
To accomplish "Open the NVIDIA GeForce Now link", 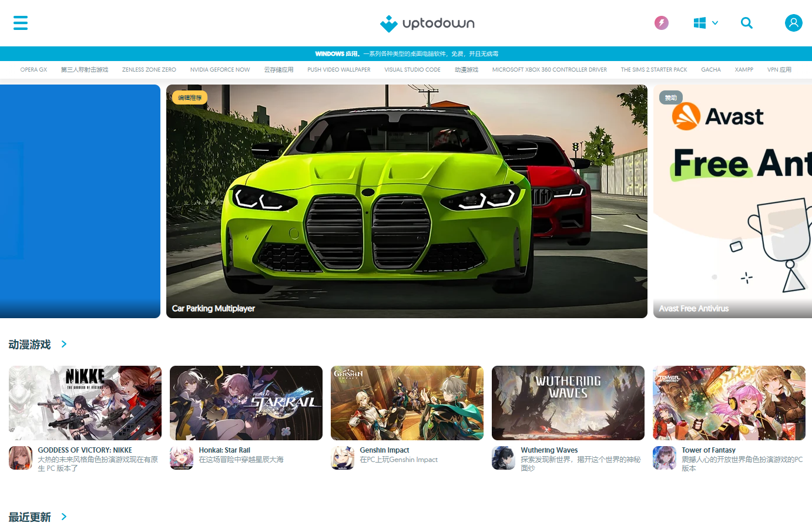I will pos(220,70).
